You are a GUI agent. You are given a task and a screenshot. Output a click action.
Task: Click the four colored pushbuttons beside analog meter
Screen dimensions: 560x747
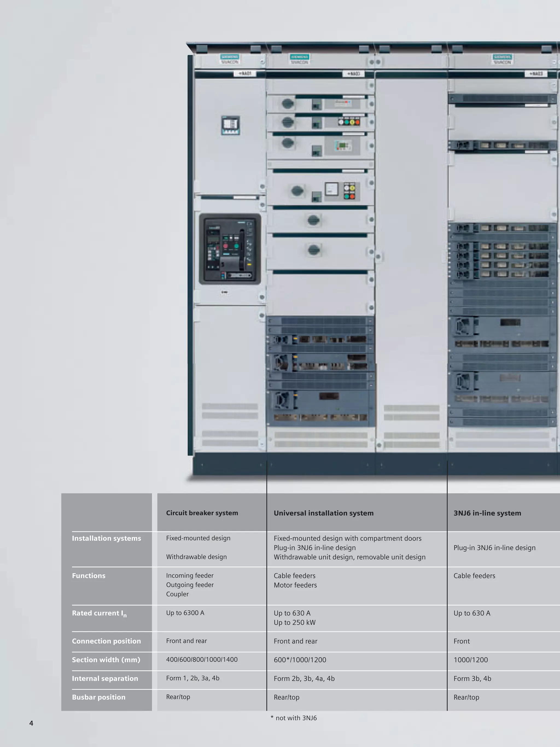tap(349, 191)
